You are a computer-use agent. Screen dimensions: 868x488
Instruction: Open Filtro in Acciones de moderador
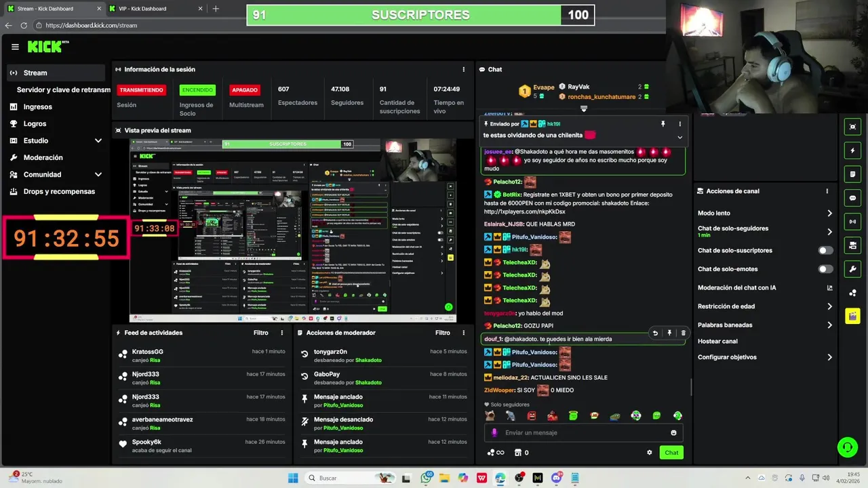pyautogui.click(x=443, y=333)
